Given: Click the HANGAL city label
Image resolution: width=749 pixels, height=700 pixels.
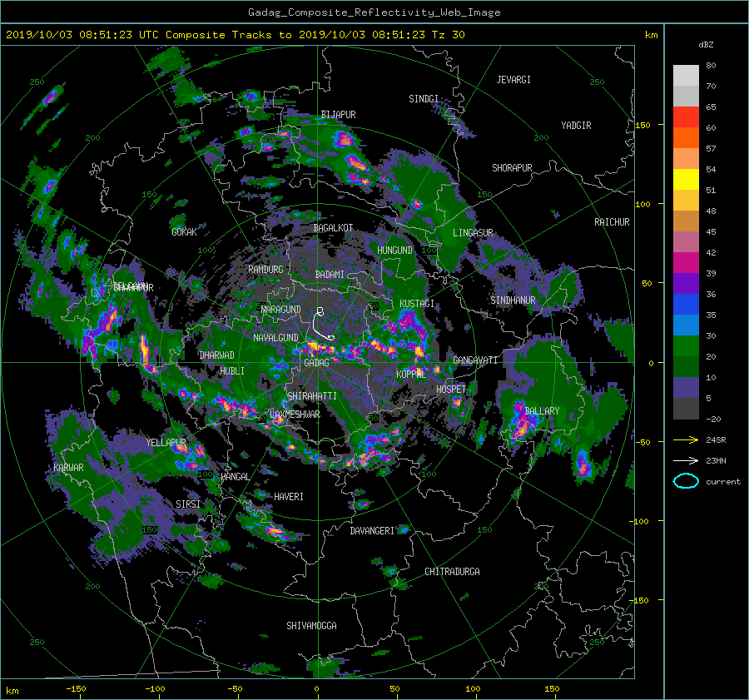Looking at the screenshot, I should [x=235, y=477].
